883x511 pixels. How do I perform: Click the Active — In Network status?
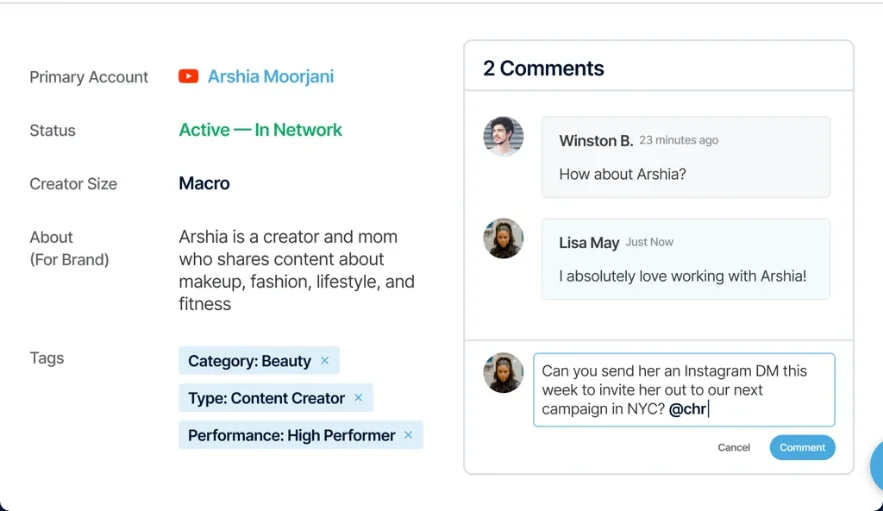pyautogui.click(x=260, y=130)
